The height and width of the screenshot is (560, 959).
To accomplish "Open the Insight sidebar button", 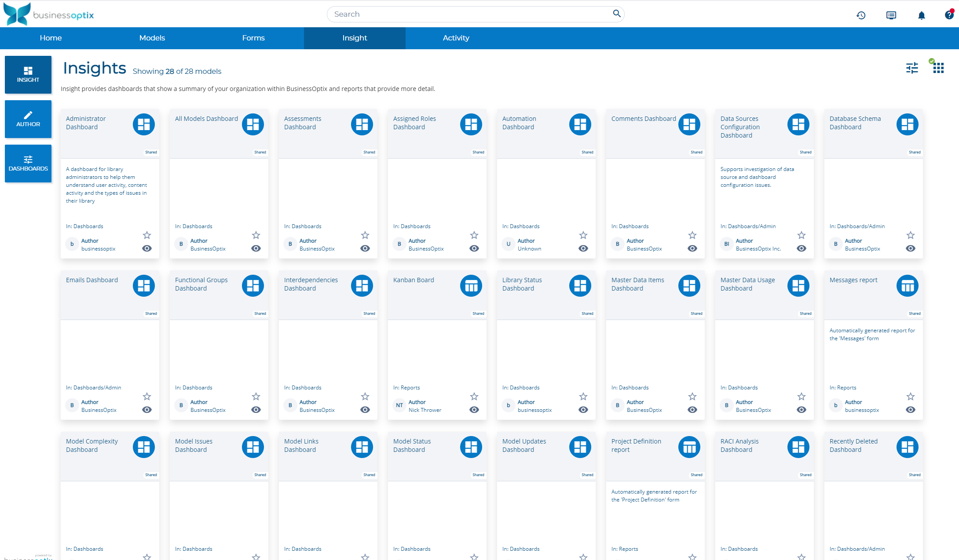I will [x=28, y=75].
